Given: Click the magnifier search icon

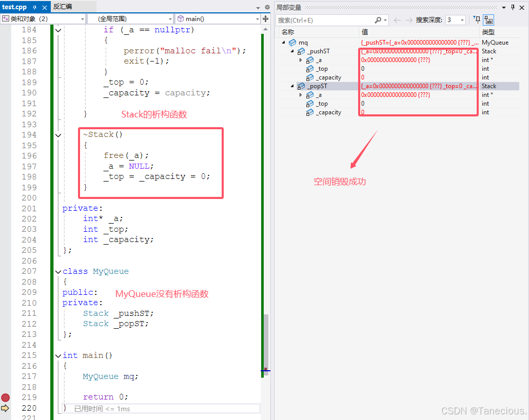Looking at the screenshot, I should tap(378, 20).
